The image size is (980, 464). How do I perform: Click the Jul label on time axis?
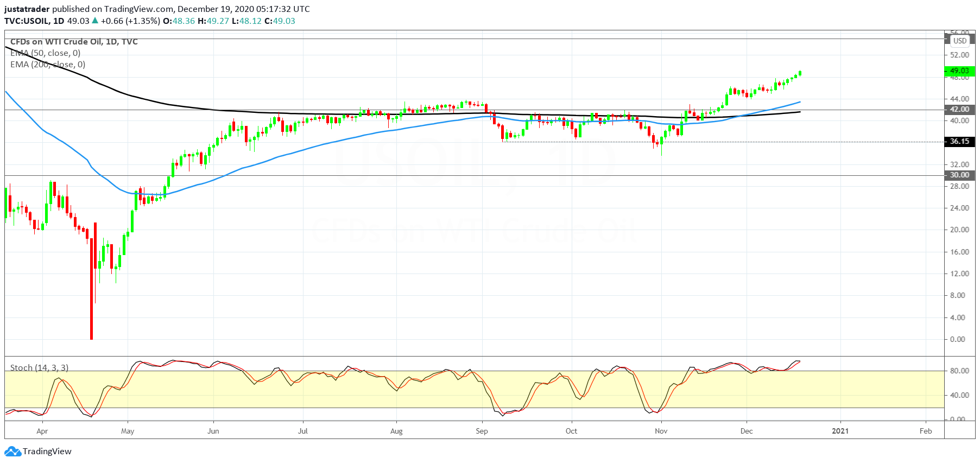303,431
